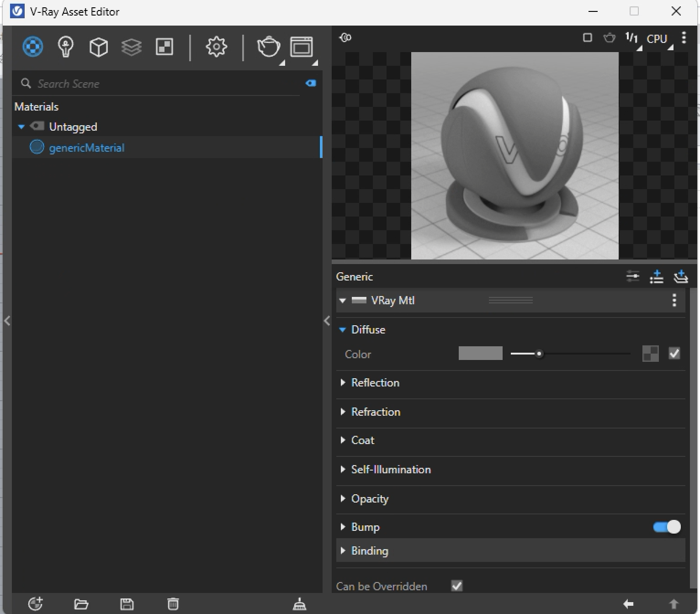Uncheck the Can be Overridden checkbox
Image resolution: width=700 pixels, height=614 pixels.
coord(457,586)
